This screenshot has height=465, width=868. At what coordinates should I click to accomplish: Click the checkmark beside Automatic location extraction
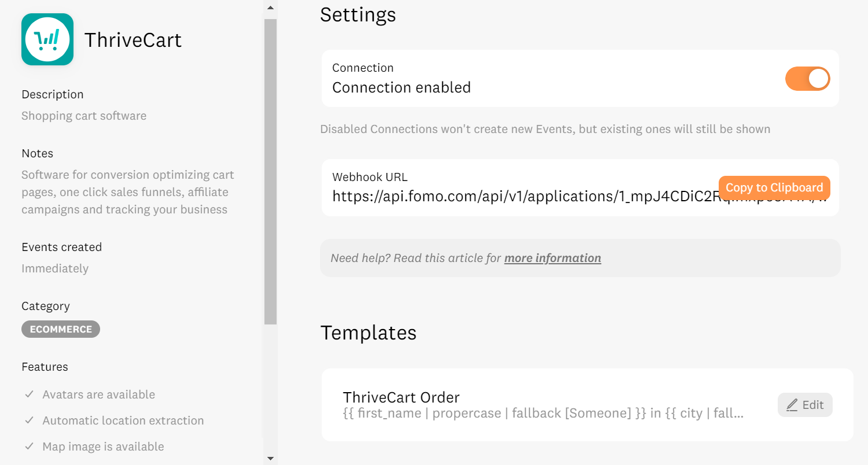[x=29, y=420]
